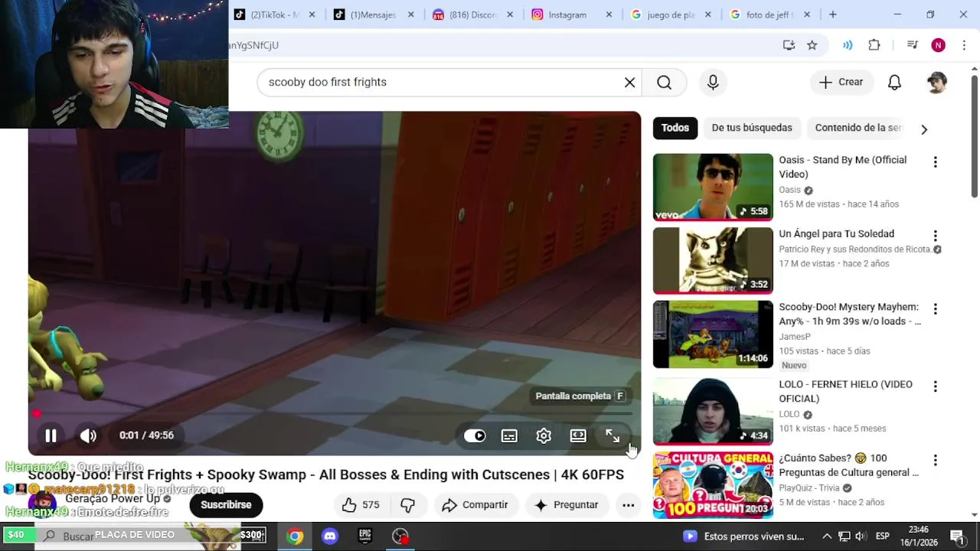Open the system volume tray icon
The height and width of the screenshot is (551, 980).
pos(861,536)
